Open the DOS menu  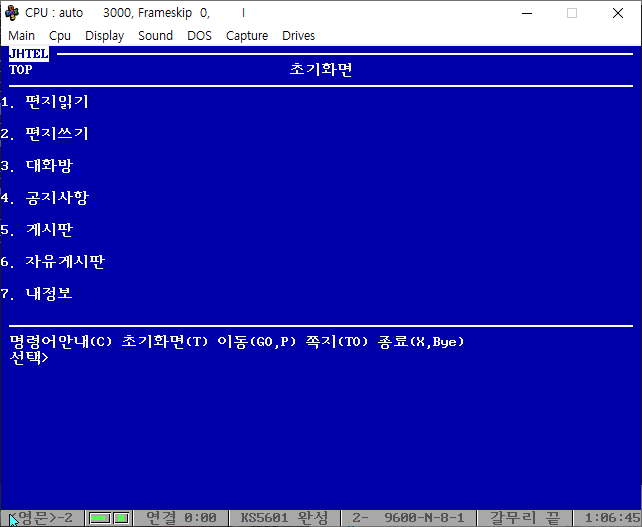[x=199, y=35]
